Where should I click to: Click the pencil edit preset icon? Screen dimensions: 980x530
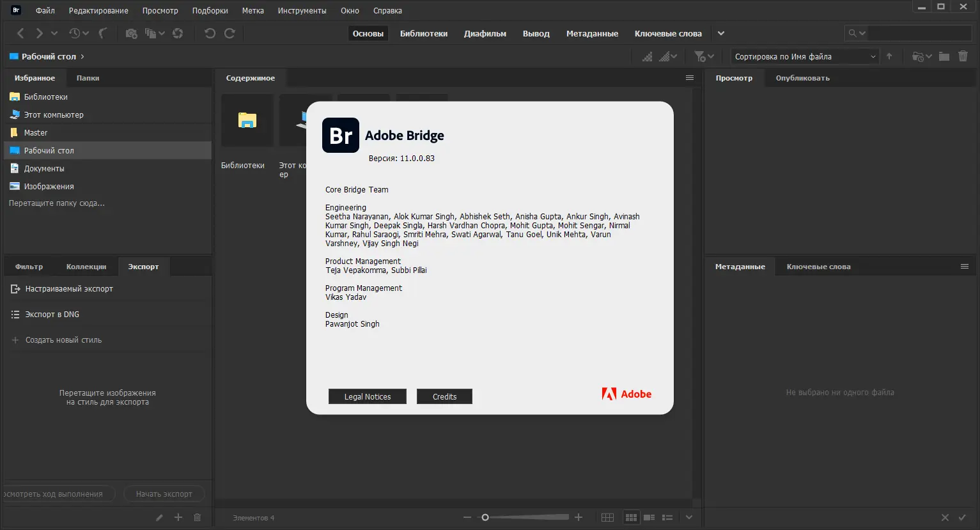click(159, 518)
